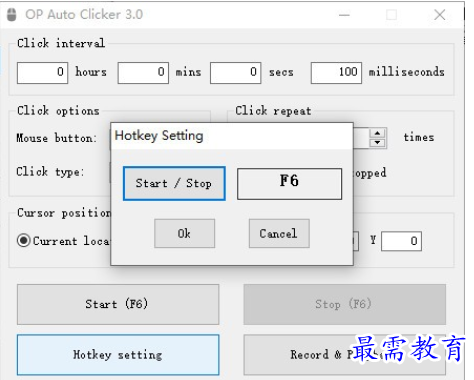Confirm hotkey with Ok button

pos(184,233)
